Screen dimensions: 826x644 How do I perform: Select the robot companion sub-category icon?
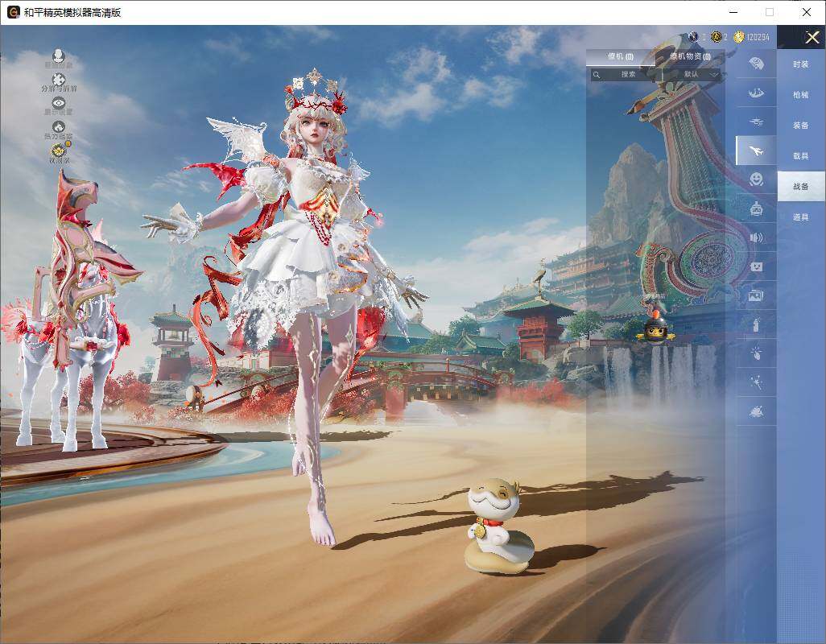coord(757,209)
